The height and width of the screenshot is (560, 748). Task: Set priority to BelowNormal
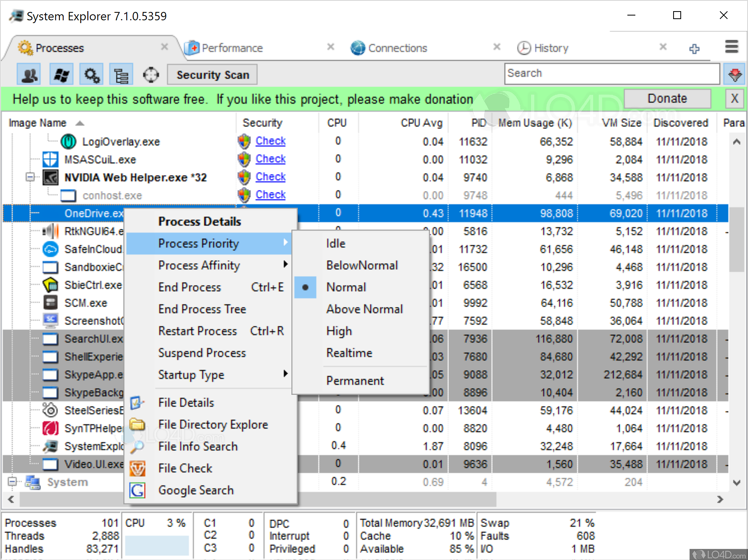361,265
